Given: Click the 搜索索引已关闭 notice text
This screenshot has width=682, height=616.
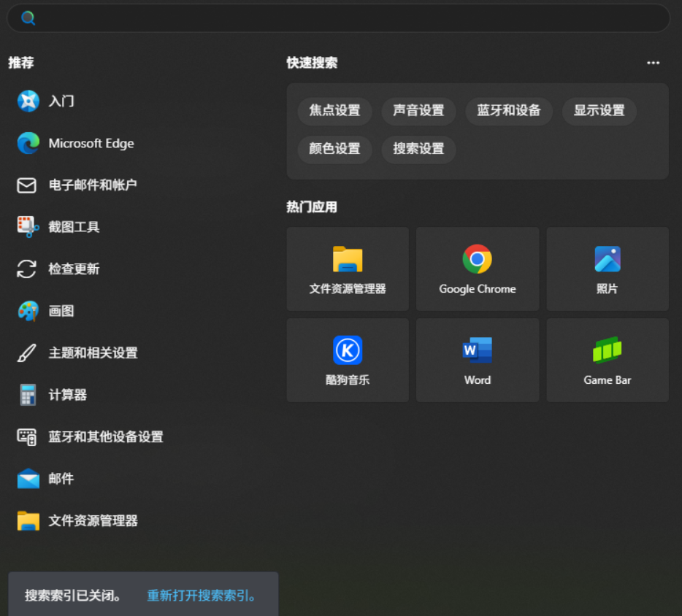Looking at the screenshot, I should point(72,595).
